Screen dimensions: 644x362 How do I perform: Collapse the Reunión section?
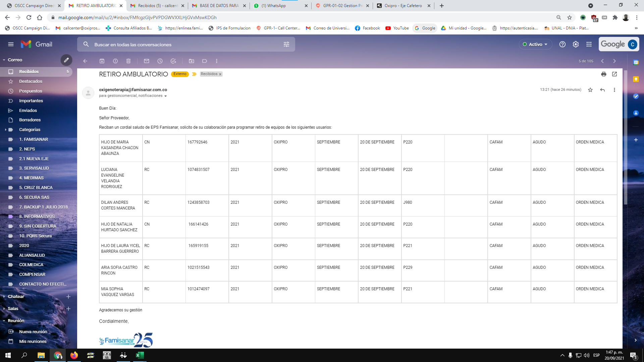pos(4,321)
